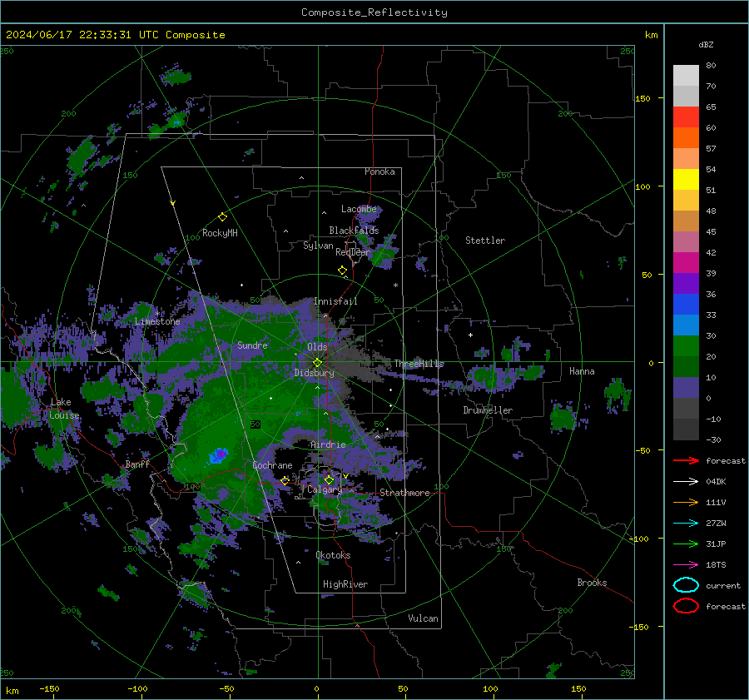Click the Vulcan city label

(x=423, y=618)
